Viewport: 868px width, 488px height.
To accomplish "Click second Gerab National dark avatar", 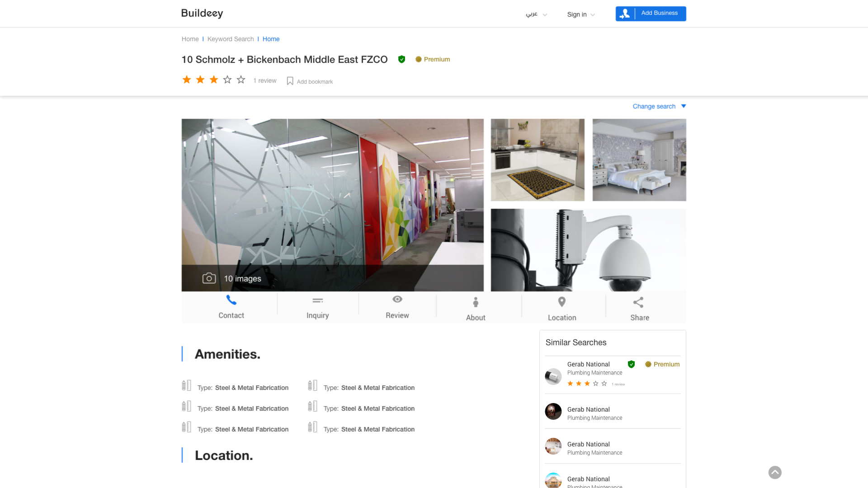I will click(x=553, y=412).
